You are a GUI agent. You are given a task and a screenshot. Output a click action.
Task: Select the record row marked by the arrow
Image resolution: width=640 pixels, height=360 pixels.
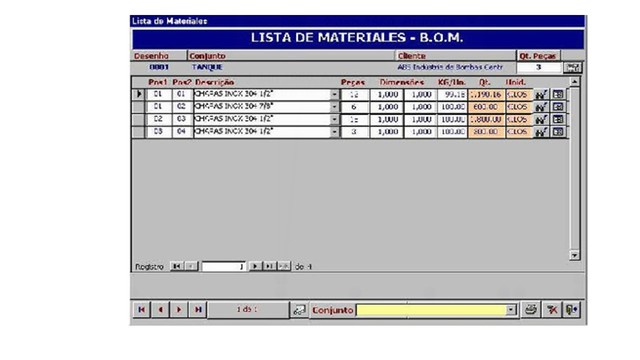tap(139, 95)
